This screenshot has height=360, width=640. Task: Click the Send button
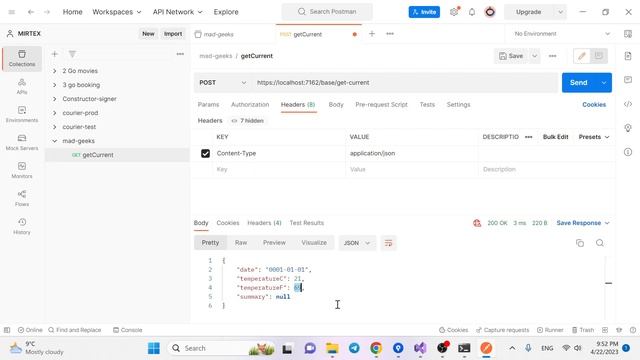(x=579, y=83)
